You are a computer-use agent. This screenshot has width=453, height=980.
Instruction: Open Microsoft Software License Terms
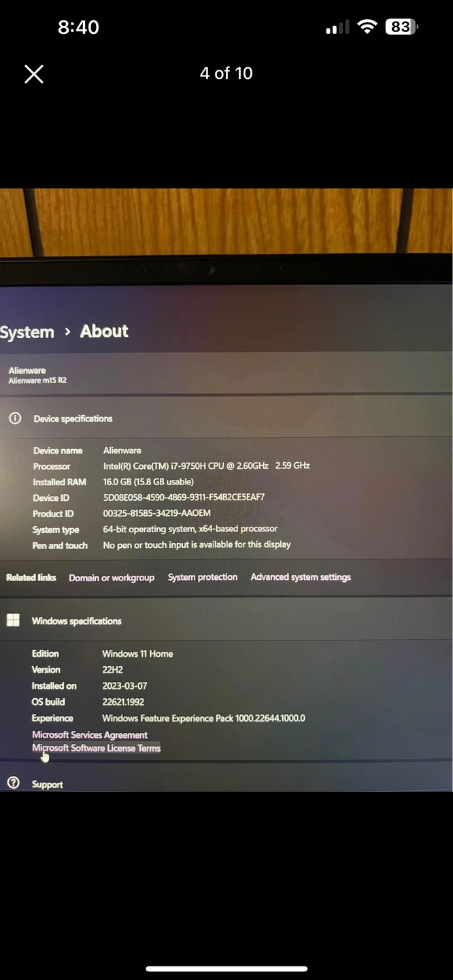96,748
